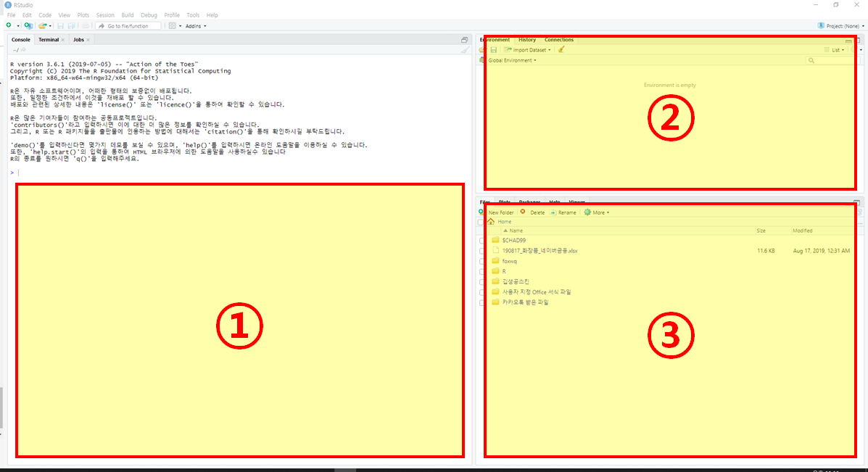
Task: Click the console input prompt line
Action: pyautogui.click(x=238, y=173)
